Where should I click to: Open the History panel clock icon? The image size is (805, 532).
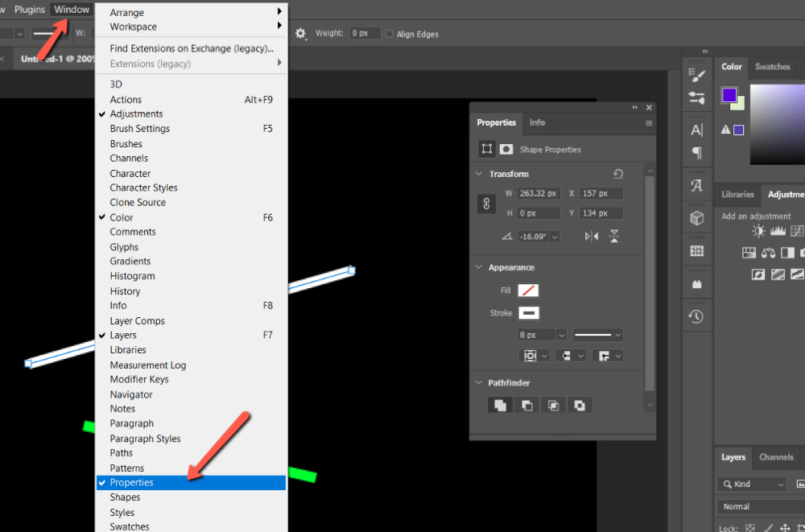[x=697, y=316]
